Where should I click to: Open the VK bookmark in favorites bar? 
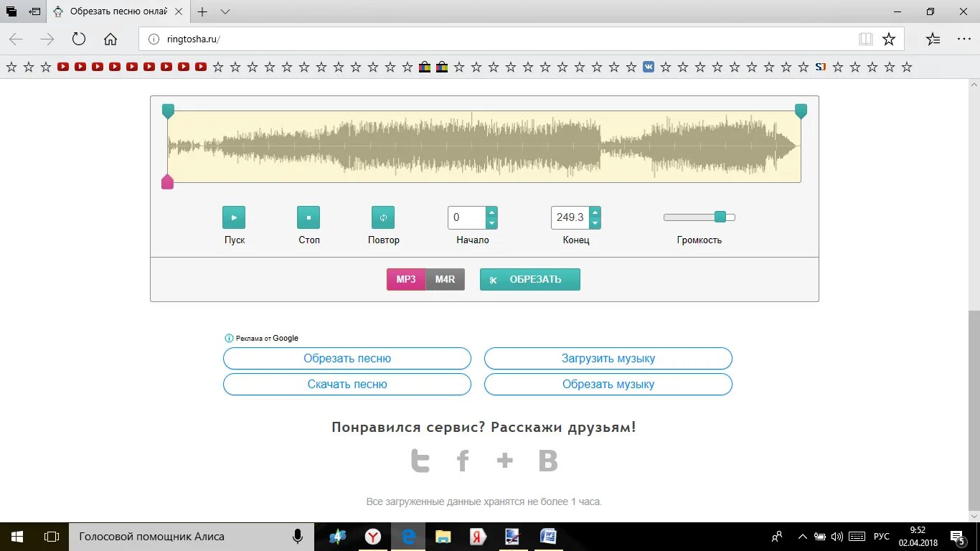(649, 67)
